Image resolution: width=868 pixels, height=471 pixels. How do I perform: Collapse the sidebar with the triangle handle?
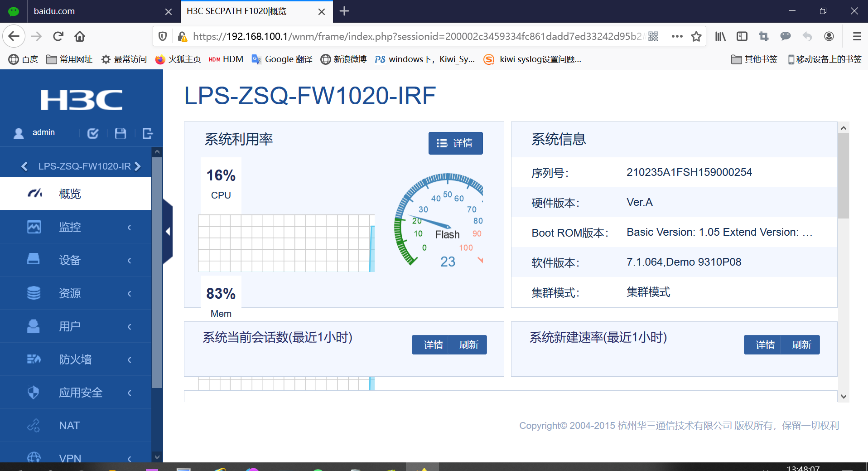[168, 232]
